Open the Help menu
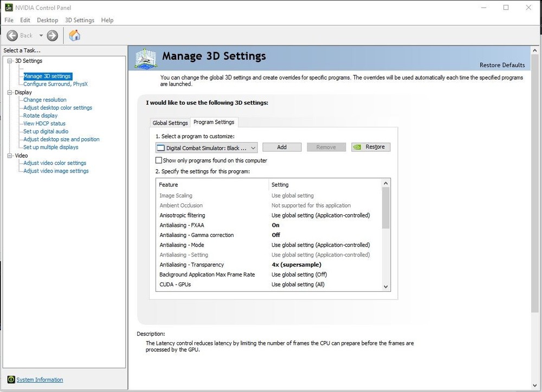 pos(107,20)
